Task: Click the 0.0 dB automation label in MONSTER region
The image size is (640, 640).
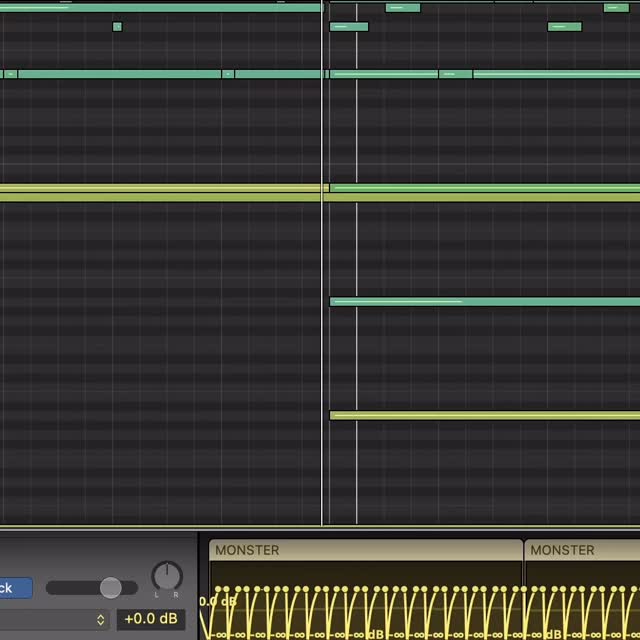Action: (x=218, y=602)
